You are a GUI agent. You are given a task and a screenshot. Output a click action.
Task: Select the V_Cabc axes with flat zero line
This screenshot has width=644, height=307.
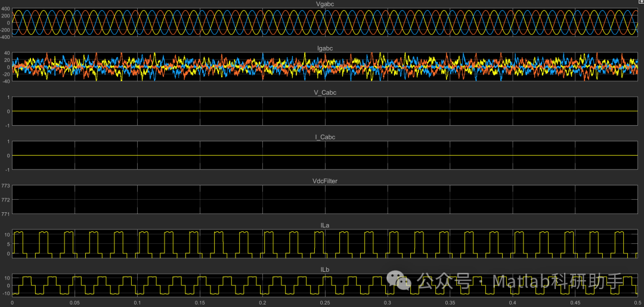(325, 111)
